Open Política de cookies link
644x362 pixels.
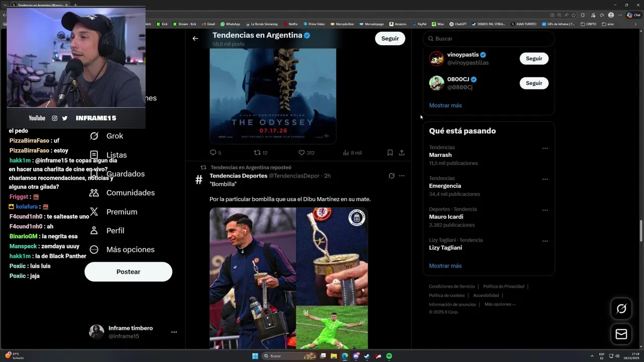tap(447, 295)
